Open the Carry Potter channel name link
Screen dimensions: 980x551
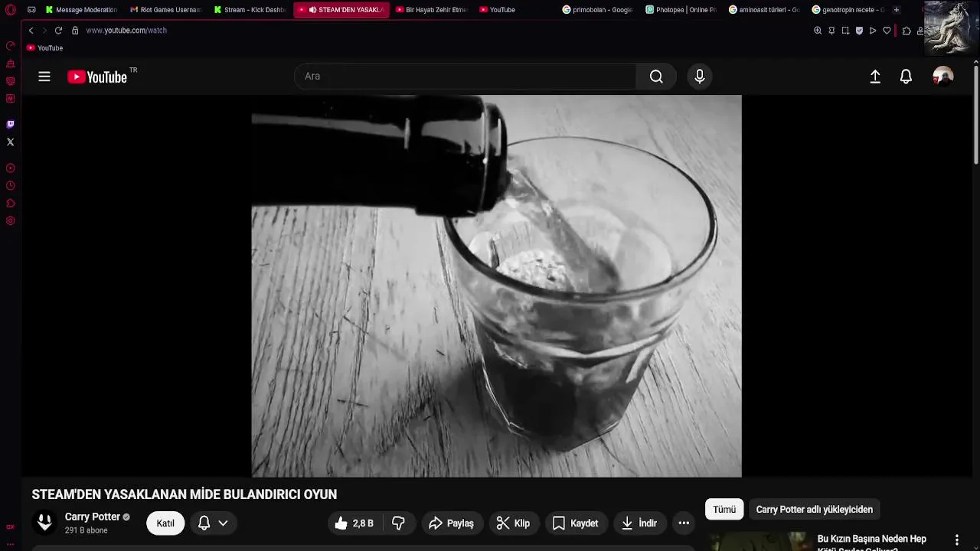tap(93, 517)
